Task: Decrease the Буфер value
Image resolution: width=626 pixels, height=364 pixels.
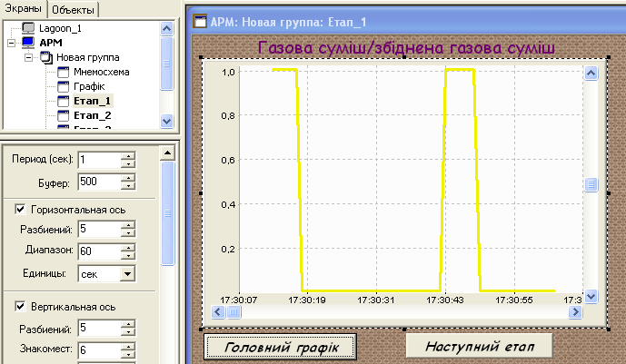Action: click(128, 186)
